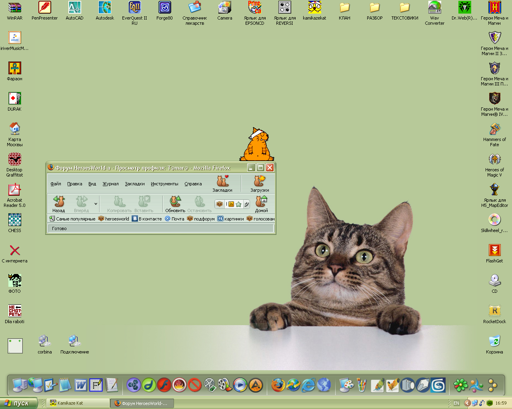Select the kamikazekat desktop icon
This screenshot has height=409, width=512.
pos(314,10)
